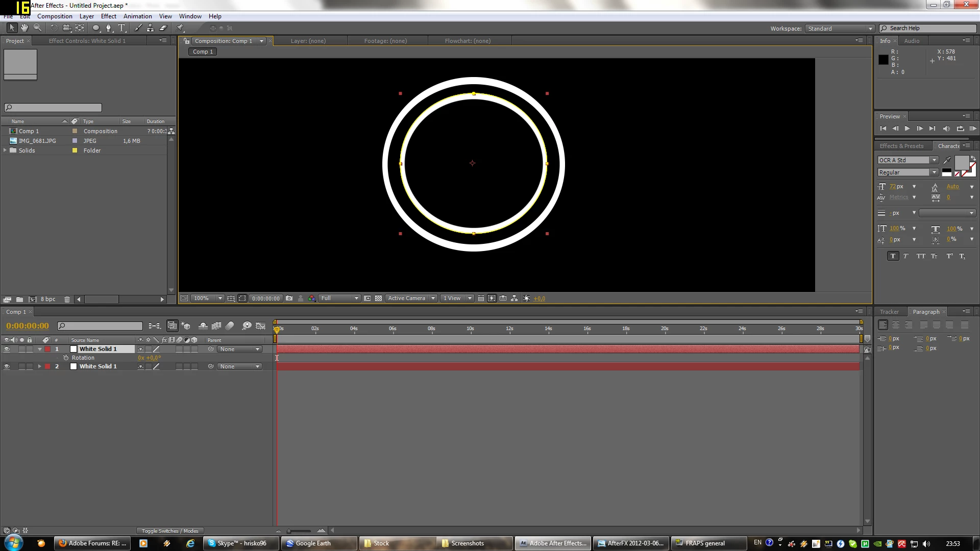
Task: Open the Workspace Standard dropdown
Action: (x=840, y=29)
